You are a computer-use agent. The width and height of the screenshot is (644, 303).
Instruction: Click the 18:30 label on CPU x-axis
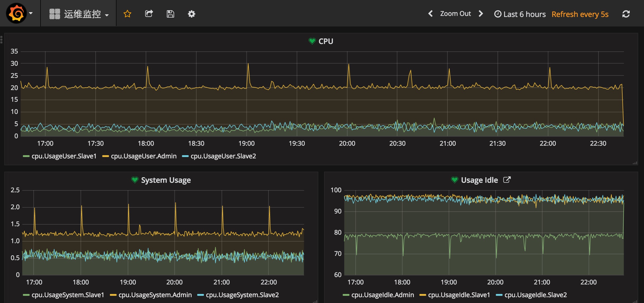click(x=196, y=144)
